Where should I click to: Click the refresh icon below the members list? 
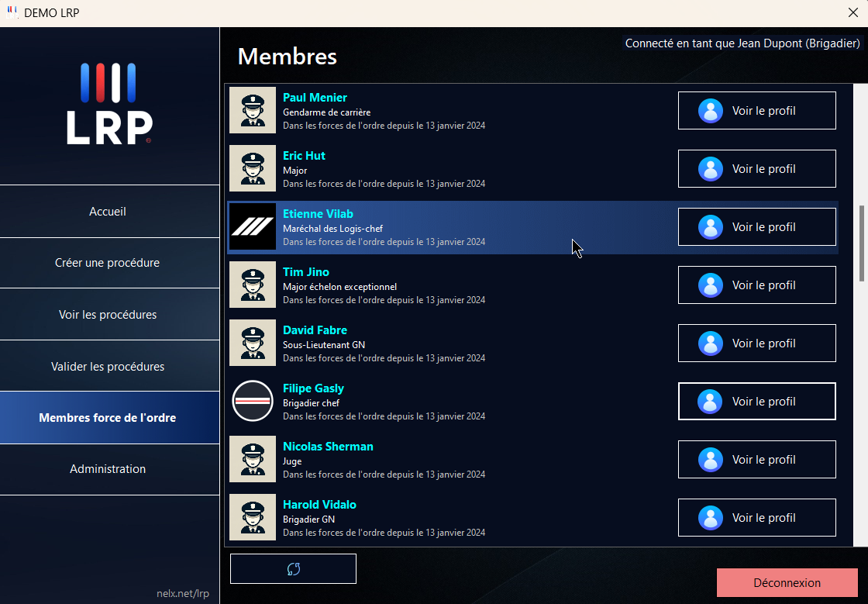[293, 568]
